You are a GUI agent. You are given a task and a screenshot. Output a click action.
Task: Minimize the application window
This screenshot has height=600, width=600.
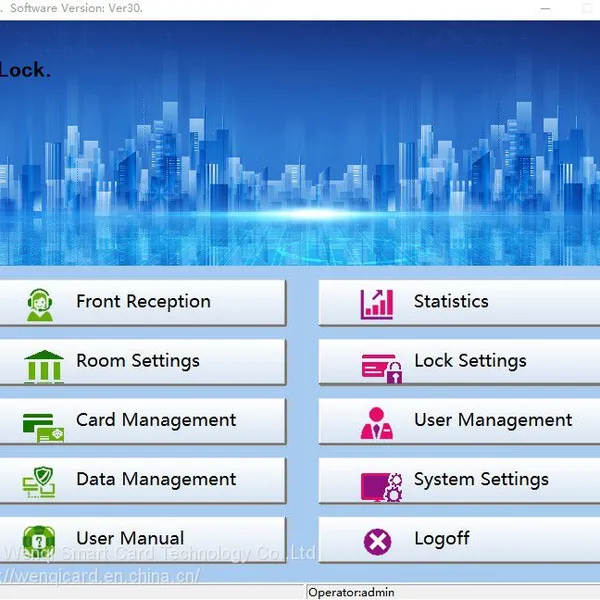point(545,8)
